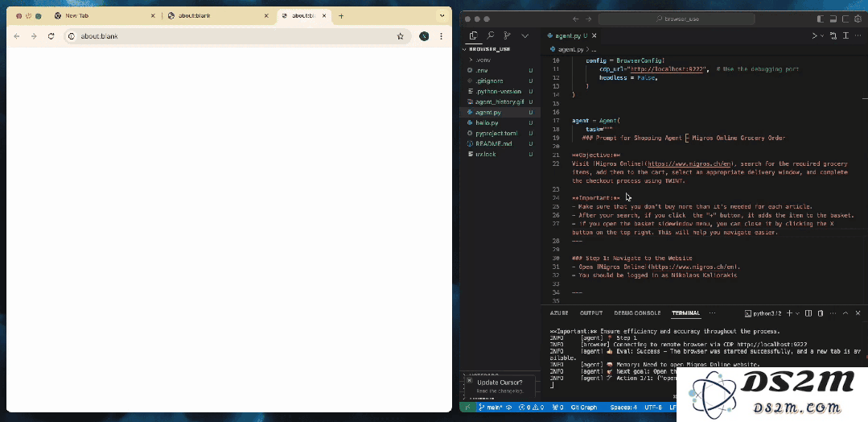Close the agent.py editor tab

(x=594, y=35)
